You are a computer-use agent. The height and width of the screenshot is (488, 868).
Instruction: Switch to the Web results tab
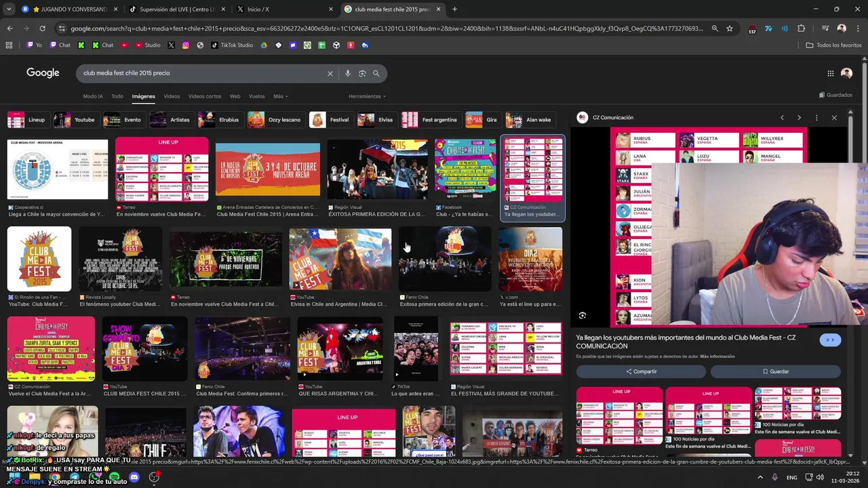coord(235,96)
